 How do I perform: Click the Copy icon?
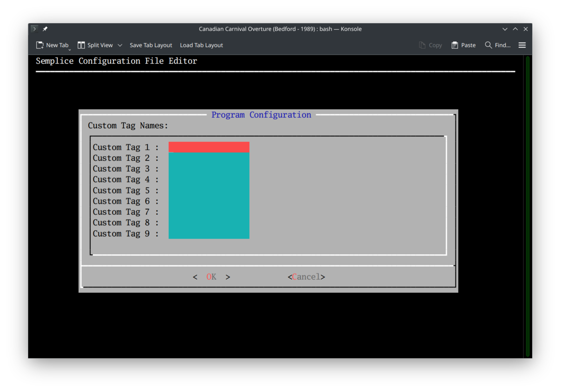[x=422, y=45]
